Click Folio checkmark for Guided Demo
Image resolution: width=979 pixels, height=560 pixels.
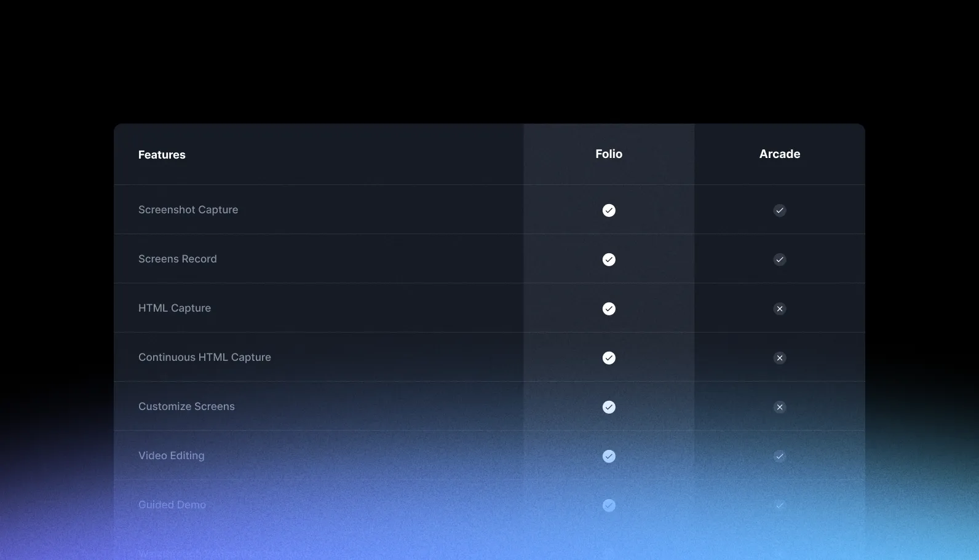609,505
